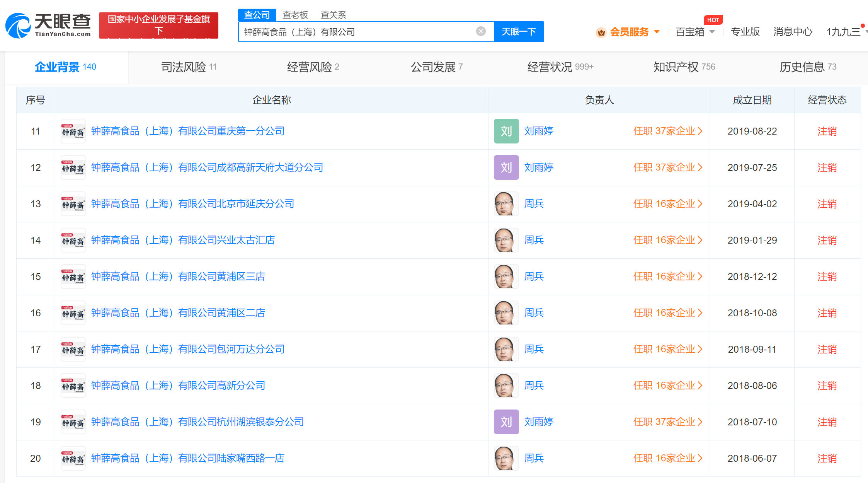
Task: Expand 任职 16家企业 in row 17
Action: pos(667,349)
